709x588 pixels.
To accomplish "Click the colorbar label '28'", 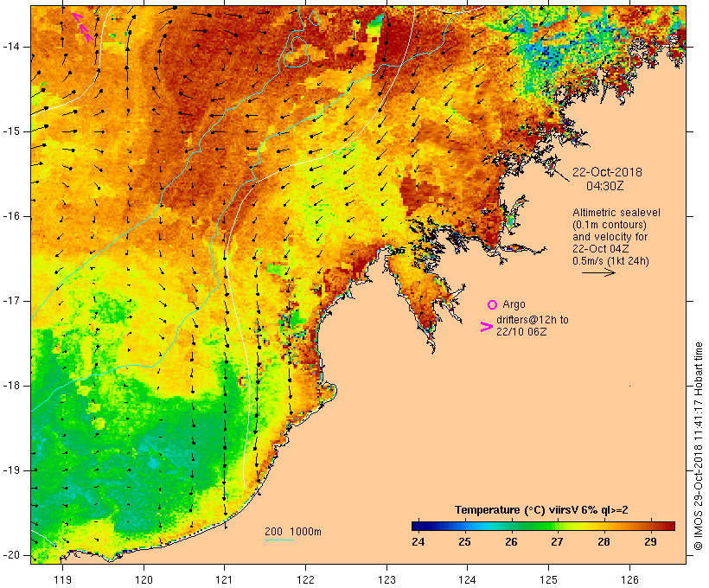I will pyautogui.click(x=604, y=541).
